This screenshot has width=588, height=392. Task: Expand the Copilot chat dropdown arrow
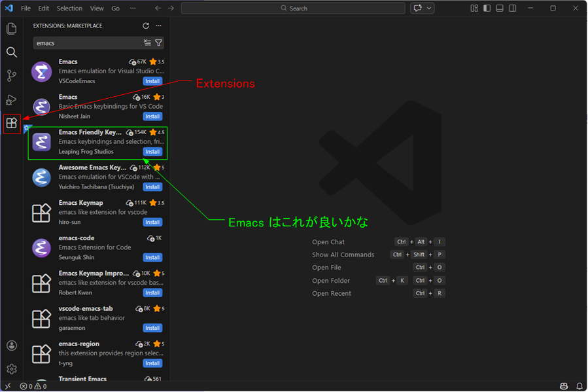[429, 9]
